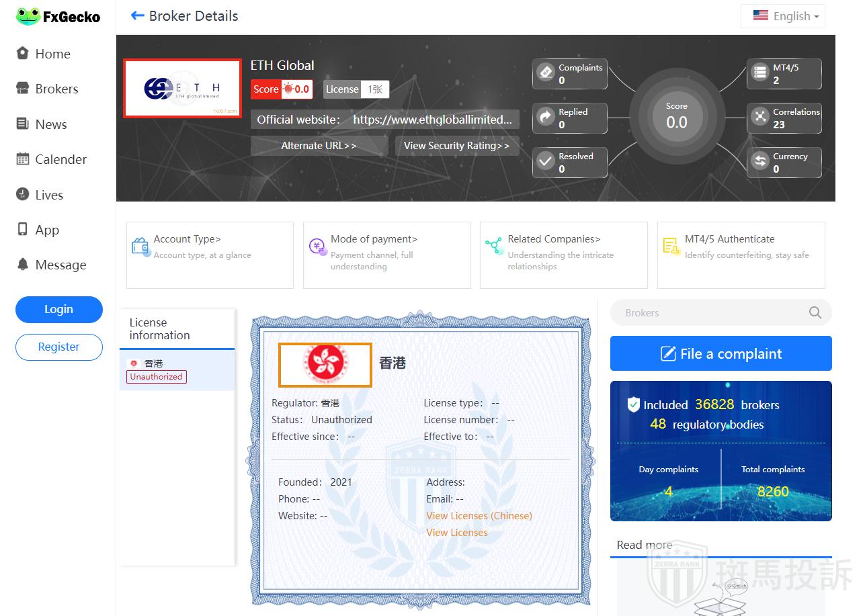Click the MT4/5 server icon
The image size is (865, 616).
pos(760,73)
